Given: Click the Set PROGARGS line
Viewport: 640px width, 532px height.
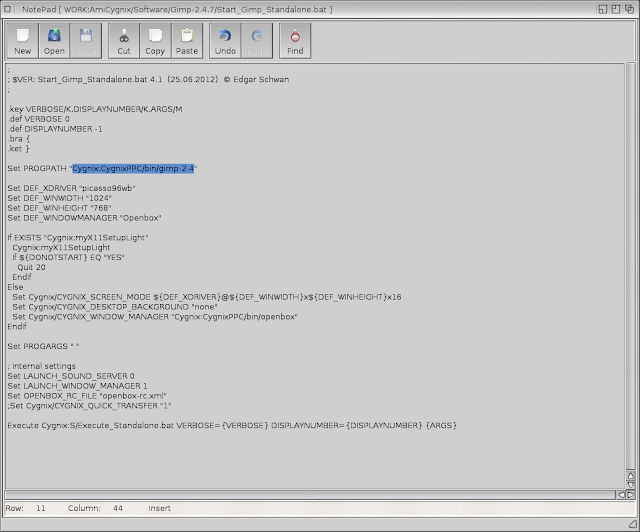Looking at the screenshot, I should 43,346.
